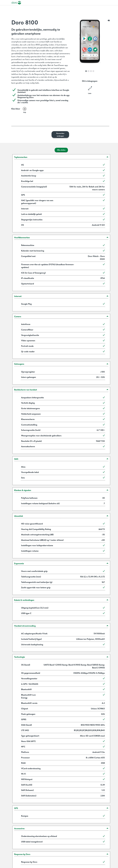The image size is (118, 868).
Task: Select the second image carousel dot
Action: [88, 71]
